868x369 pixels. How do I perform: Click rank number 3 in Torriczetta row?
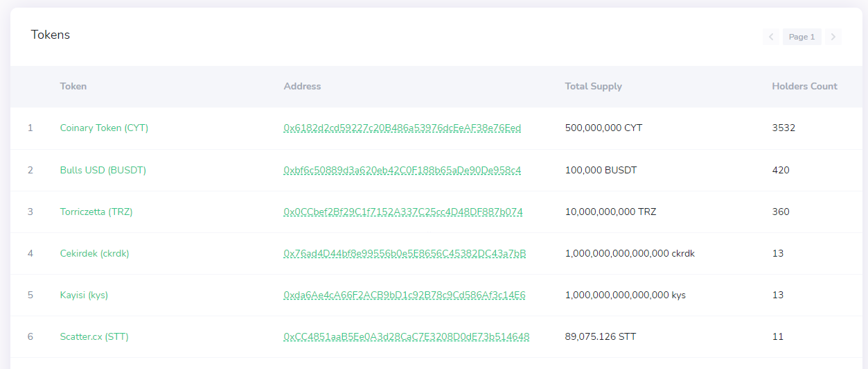[30, 212]
